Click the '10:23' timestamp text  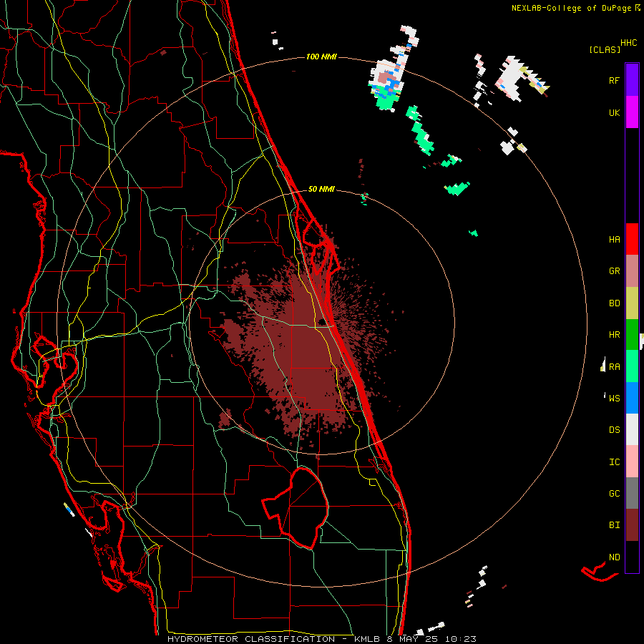click(462, 639)
